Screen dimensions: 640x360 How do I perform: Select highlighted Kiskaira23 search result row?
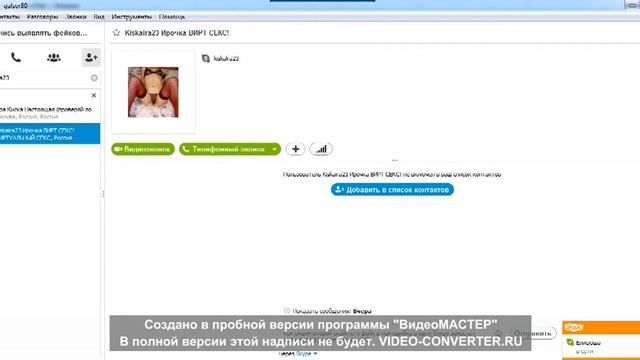click(x=50, y=134)
